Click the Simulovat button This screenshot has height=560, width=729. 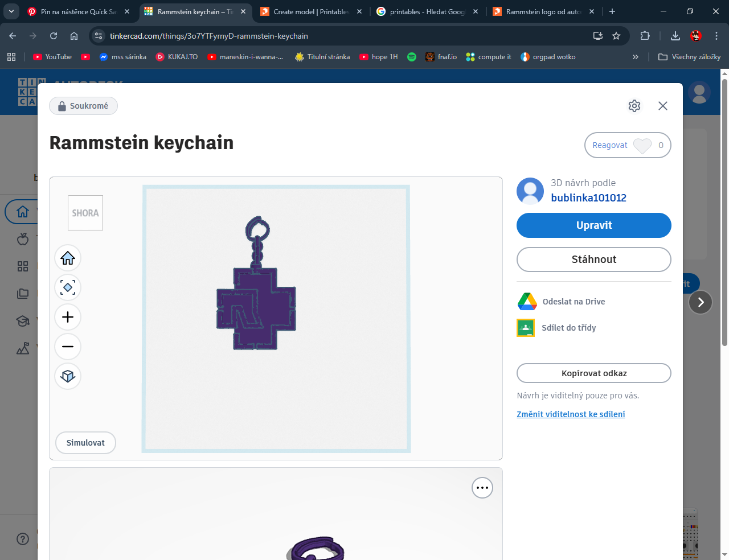[85, 443]
